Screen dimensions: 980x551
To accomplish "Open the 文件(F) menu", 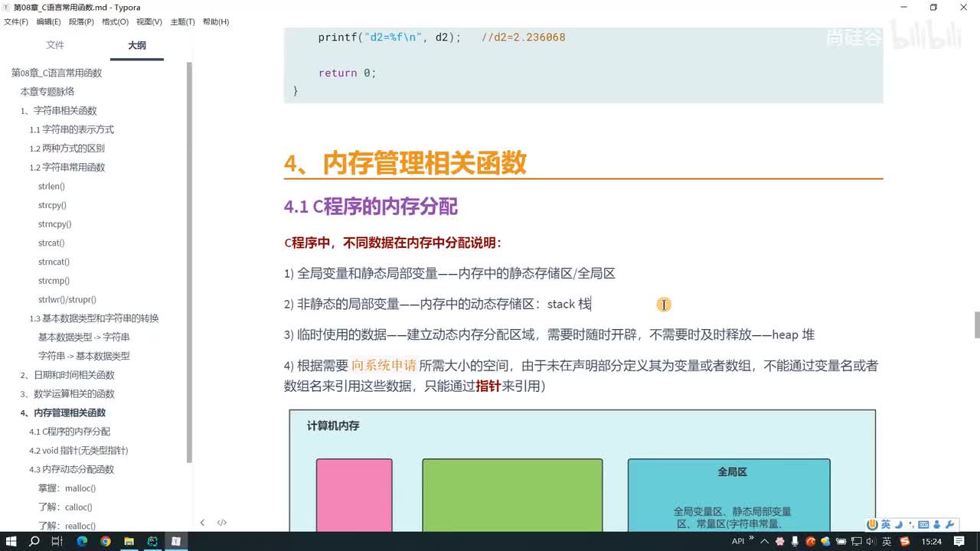I will click(16, 21).
